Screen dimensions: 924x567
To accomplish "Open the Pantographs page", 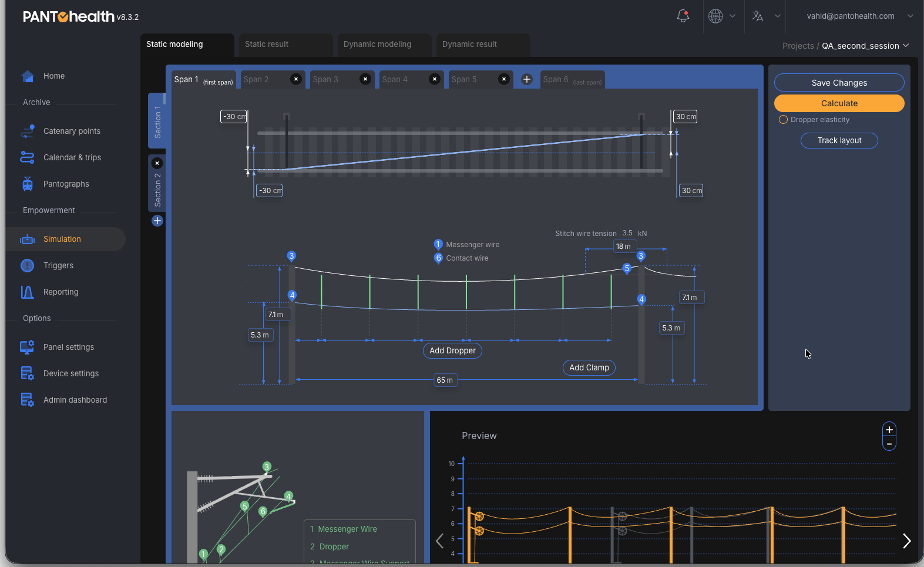I will click(66, 184).
